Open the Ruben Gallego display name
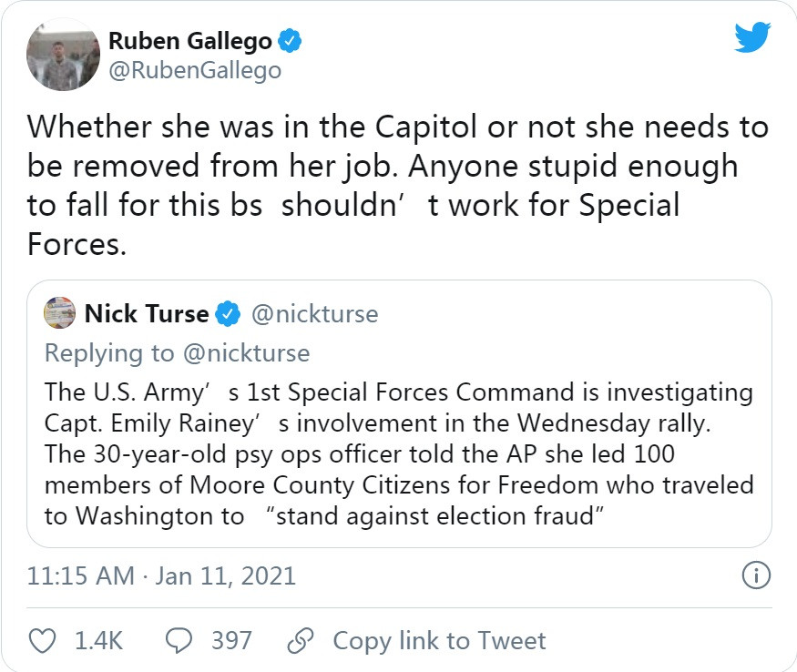 click(189, 41)
